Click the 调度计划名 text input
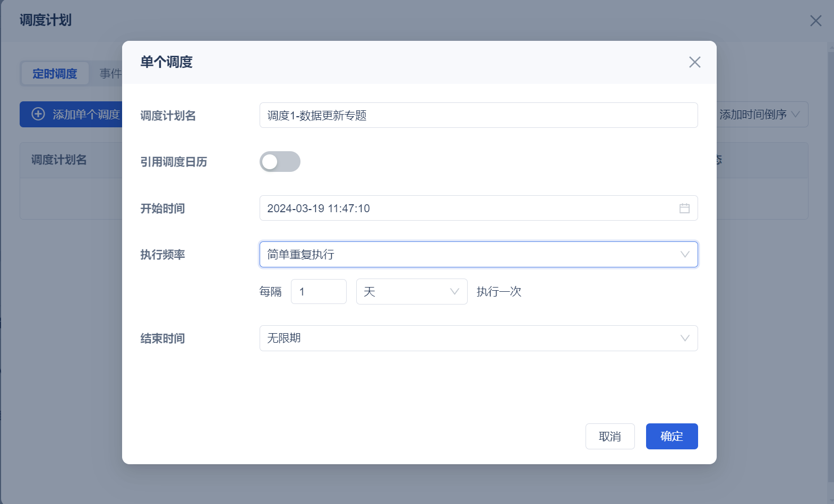Image resolution: width=834 pixels, height=504 pixels. [x=478, y=116]
